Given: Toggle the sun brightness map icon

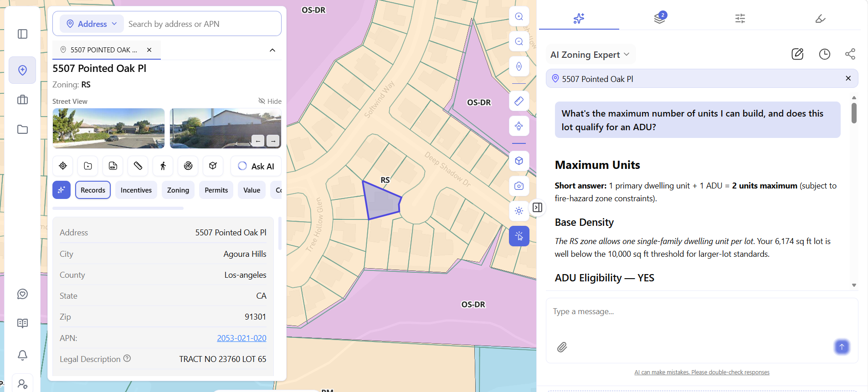Looking at the screenshot, I should pyautogui.click(x=519, y=211).
